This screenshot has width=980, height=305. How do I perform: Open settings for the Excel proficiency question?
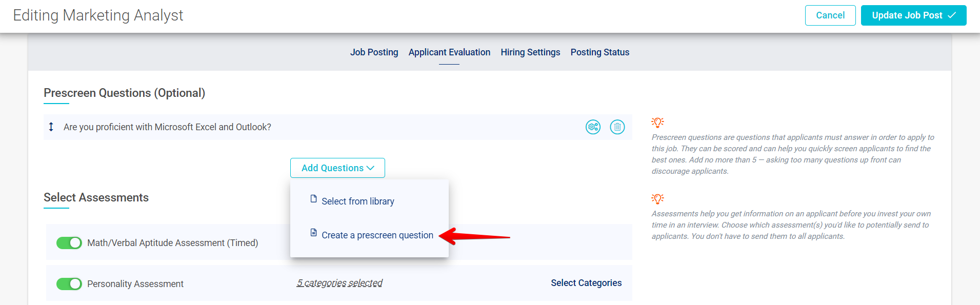click(x=593, y=127)
